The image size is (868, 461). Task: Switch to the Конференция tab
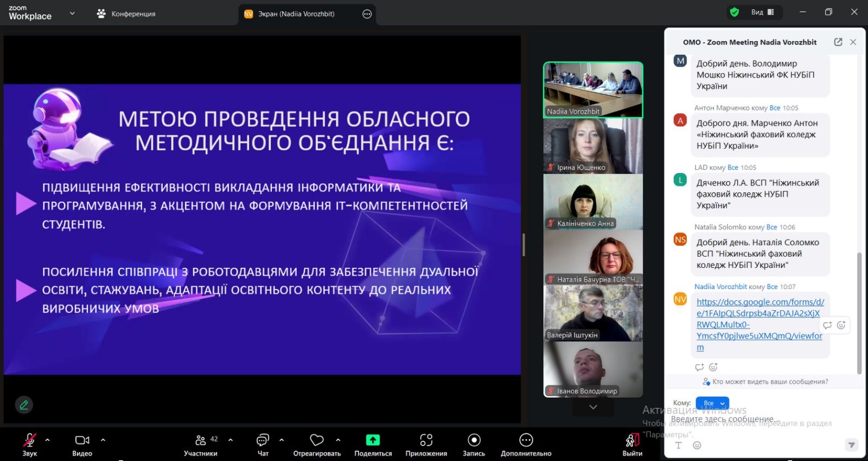tap(126, 14)
